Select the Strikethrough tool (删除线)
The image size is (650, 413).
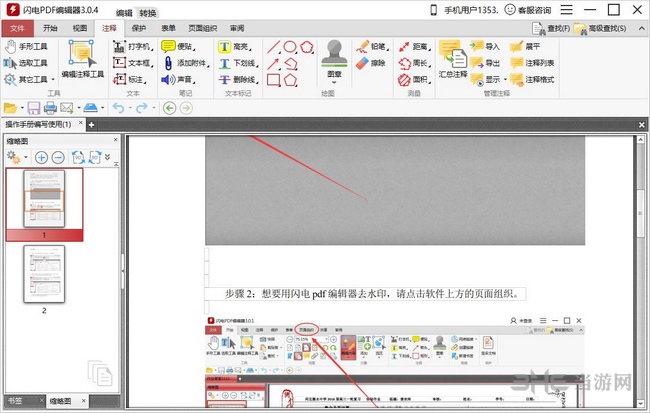[238, 79]
